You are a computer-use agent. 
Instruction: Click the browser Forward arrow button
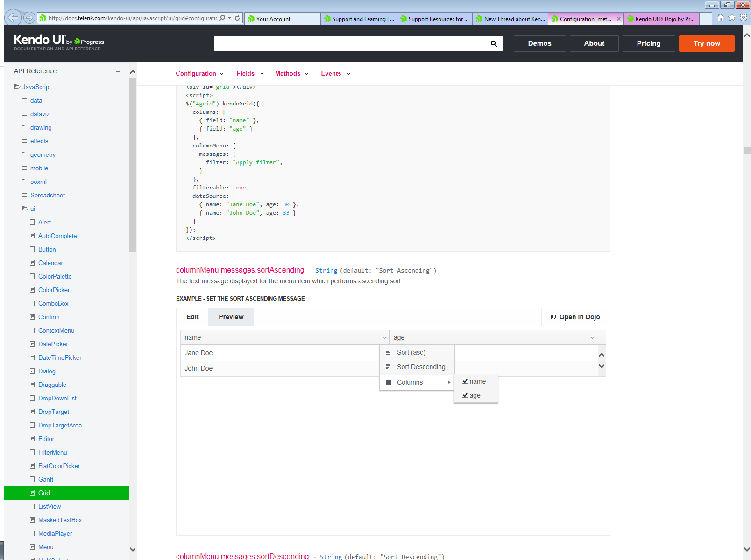click(x=29, y=18)
